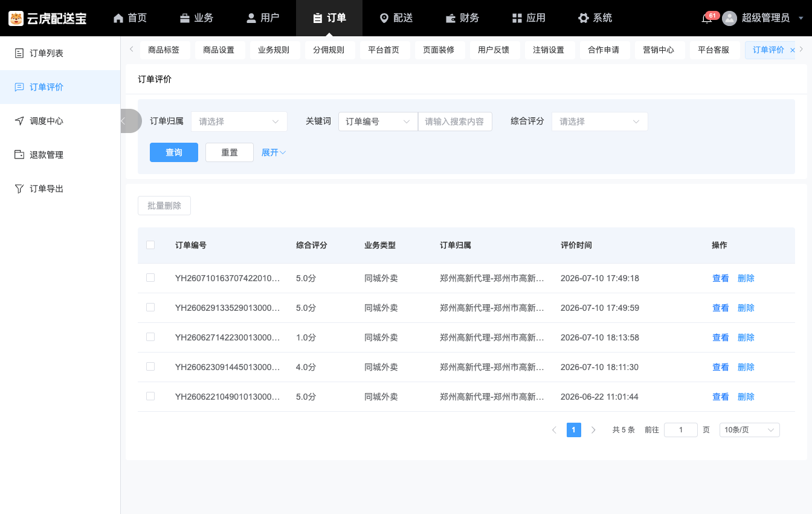The height and width of the screenshot is (514, 812).
Task: Delete the 4.0分 rated review
Action: point(746,367)
